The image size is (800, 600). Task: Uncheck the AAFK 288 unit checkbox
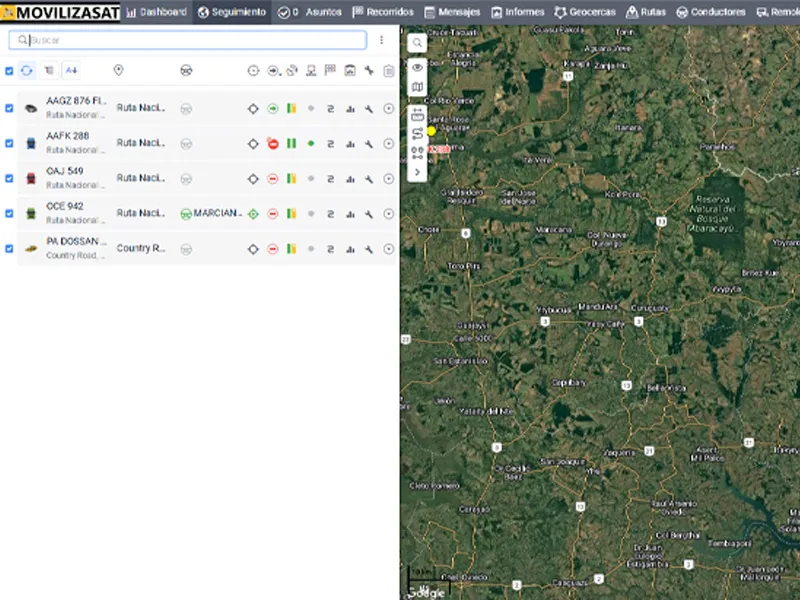(x=9, y=143)
